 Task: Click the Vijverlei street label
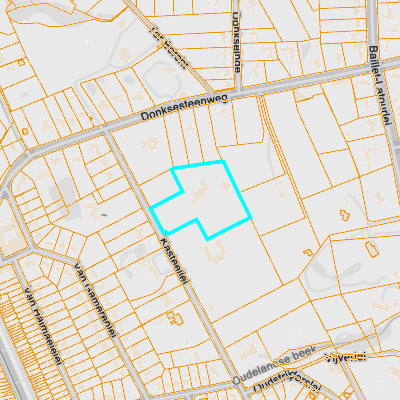tap(345, 357)
